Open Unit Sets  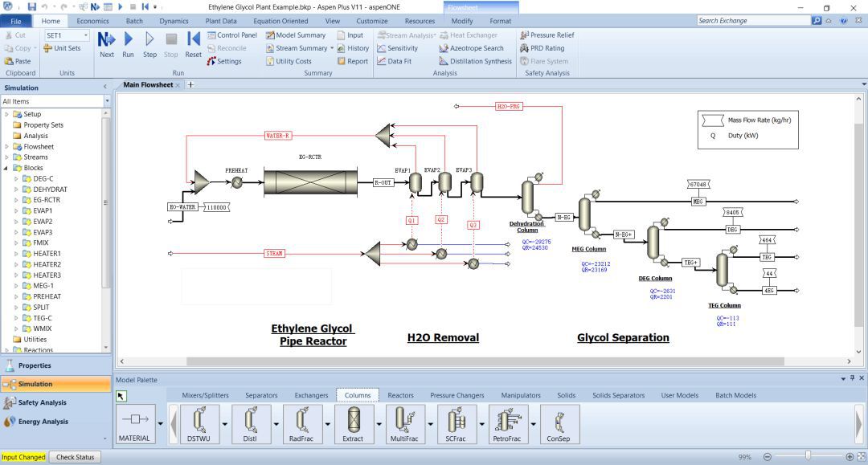coord(62,48)
